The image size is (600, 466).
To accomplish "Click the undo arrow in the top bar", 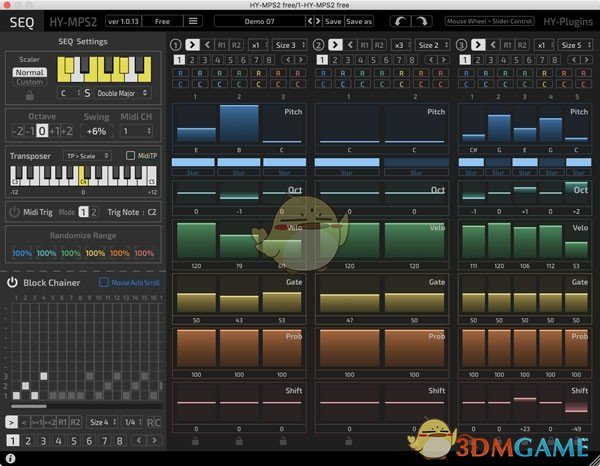I will coord(400,21).
